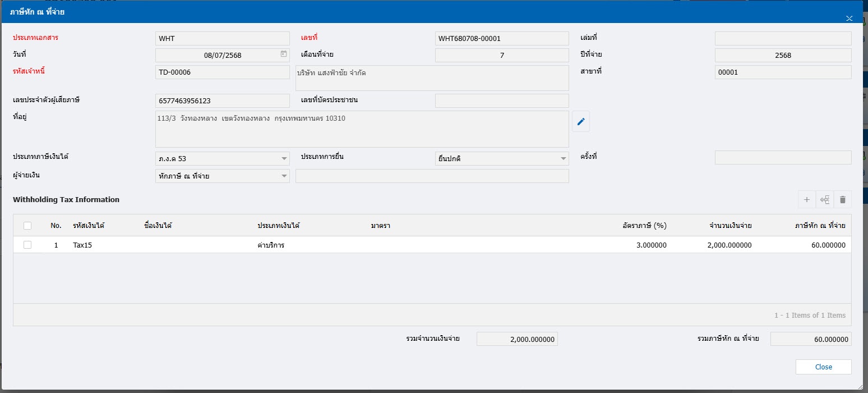Viewport: 868px width, 393px height.
Task: Close dialog with the X icon
Action: [x=849, y=19]
